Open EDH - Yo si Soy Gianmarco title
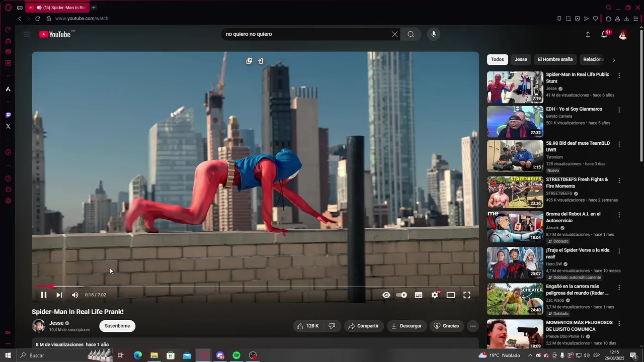The height and width of the screenshot is (362, 644). [x=574, y=109]
